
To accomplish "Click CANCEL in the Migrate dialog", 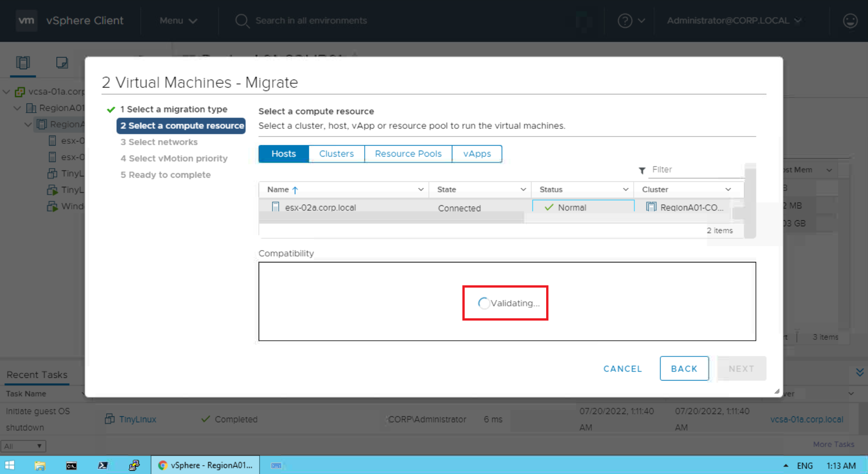I will 623,369.
